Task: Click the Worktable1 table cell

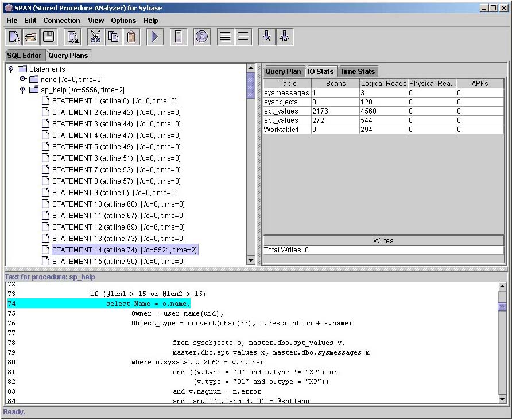Action: pyautogui.click(x=288, y=130)
